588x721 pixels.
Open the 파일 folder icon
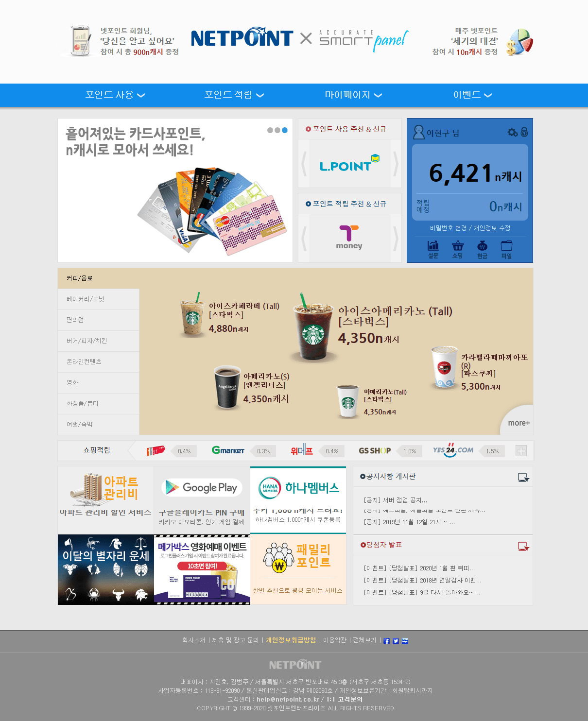tap(506, 249)
